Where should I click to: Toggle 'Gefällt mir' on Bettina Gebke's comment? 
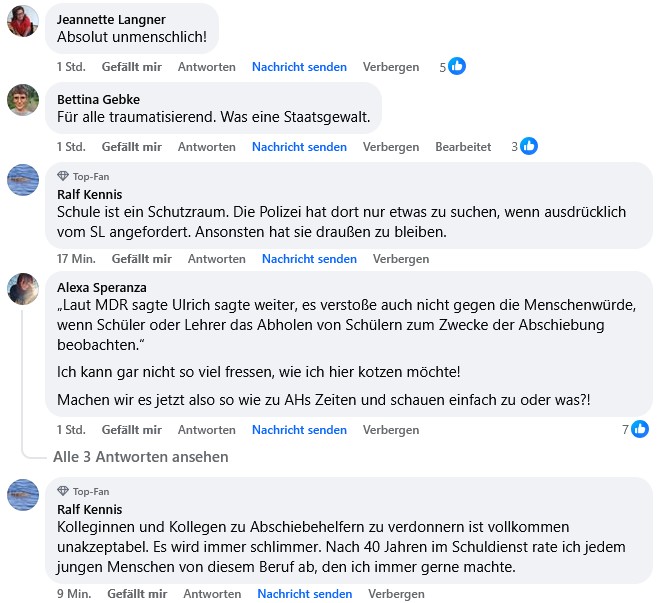coord(131,147)
